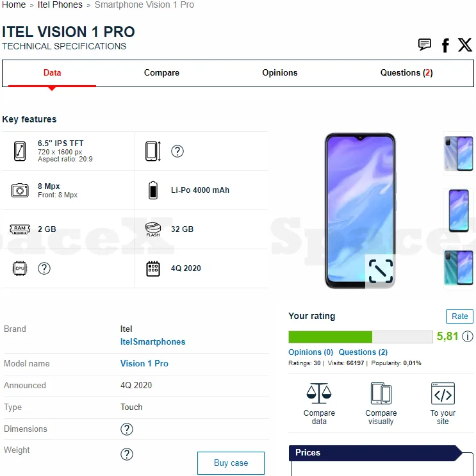Click the To your site code icon
This screenshot has width=476, height=476.
[x=443, y=393]
